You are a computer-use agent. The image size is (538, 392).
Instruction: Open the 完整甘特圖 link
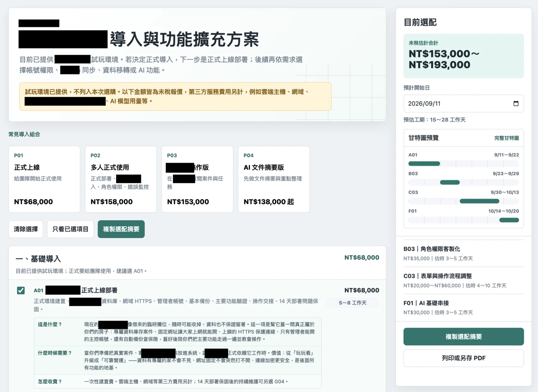pyautogui.click(x=506, y=138)
